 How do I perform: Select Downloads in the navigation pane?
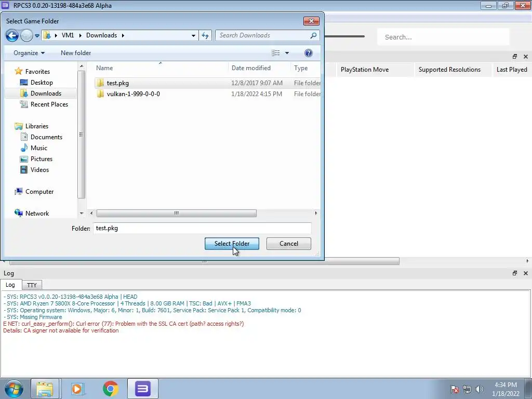46,94
